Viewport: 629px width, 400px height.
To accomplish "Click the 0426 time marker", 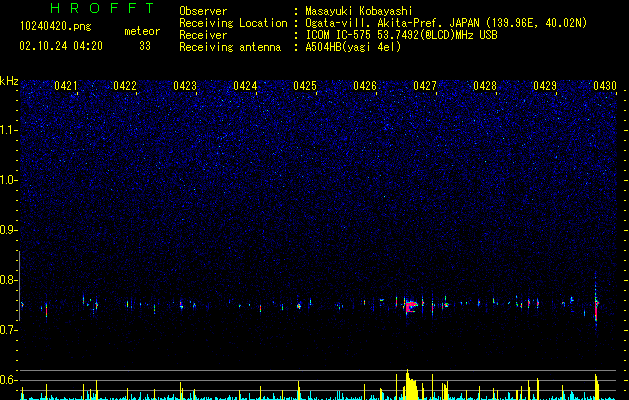I will (x=365, y=86).
